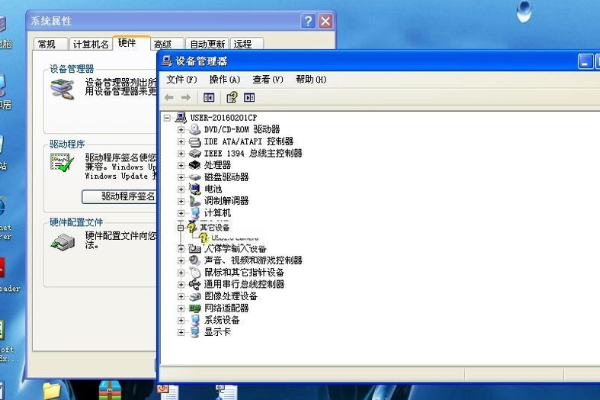Select the DVD/CD-ROM 驱动器 device icon
600x400 pixels.
point(194,129)
